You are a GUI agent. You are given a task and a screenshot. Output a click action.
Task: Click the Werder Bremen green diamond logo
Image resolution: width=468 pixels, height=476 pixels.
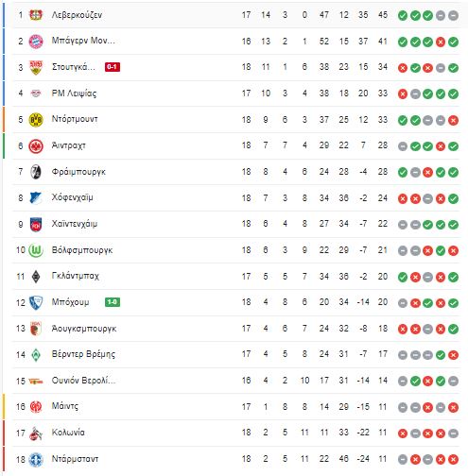(x=36, y=355)
